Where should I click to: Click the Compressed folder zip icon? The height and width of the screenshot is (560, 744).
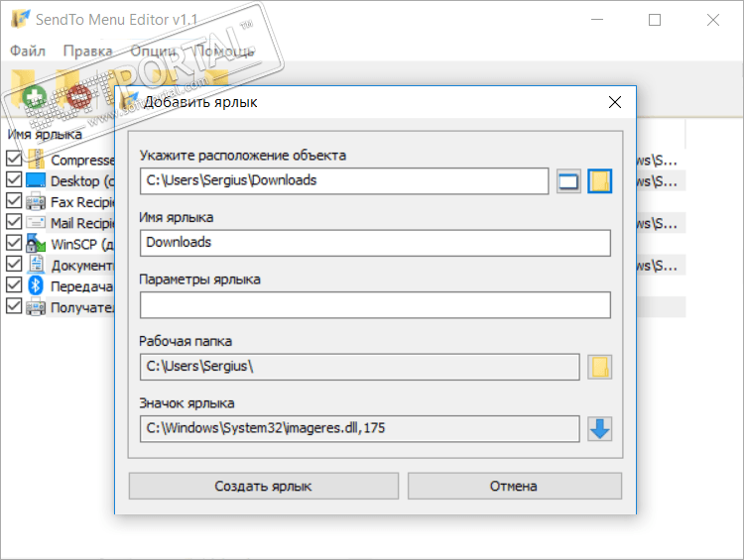coord(36,160)
